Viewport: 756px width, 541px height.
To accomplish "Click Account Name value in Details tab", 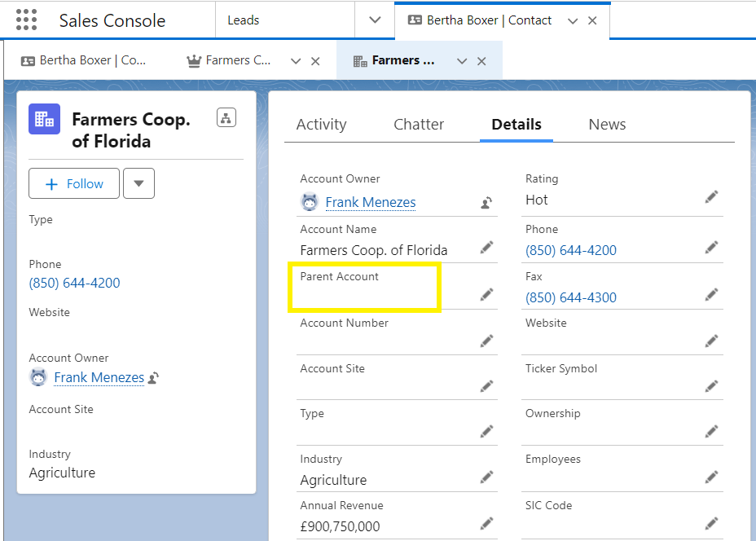I will [x=374, y=250].
